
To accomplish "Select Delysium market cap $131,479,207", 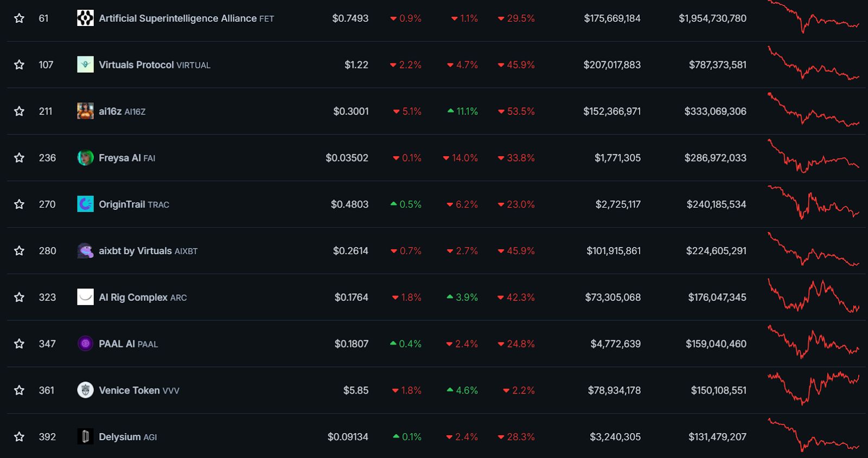I will point(717,437).
